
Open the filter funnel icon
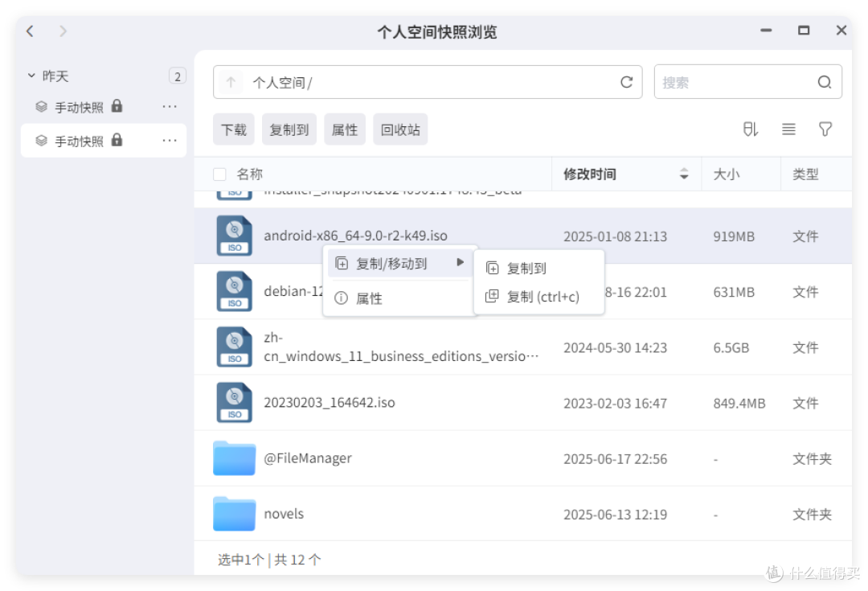tap(825, 129)
